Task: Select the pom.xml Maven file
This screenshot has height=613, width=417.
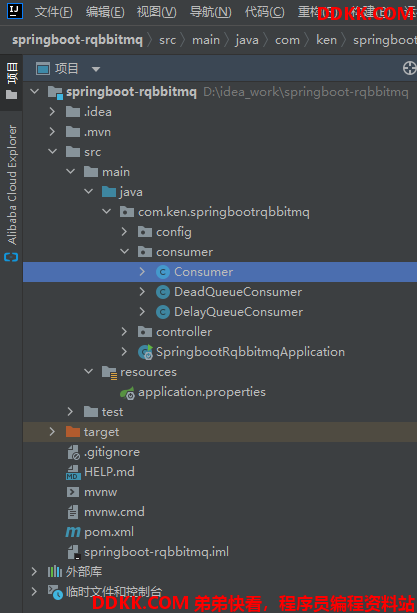Action: (220, 532)
